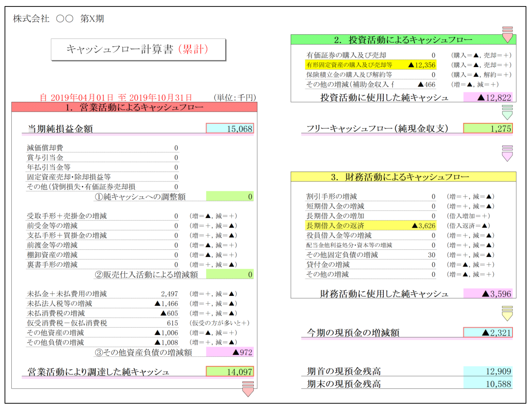Click the 前渡金等の増減 row label

click(x=52, y=245)
